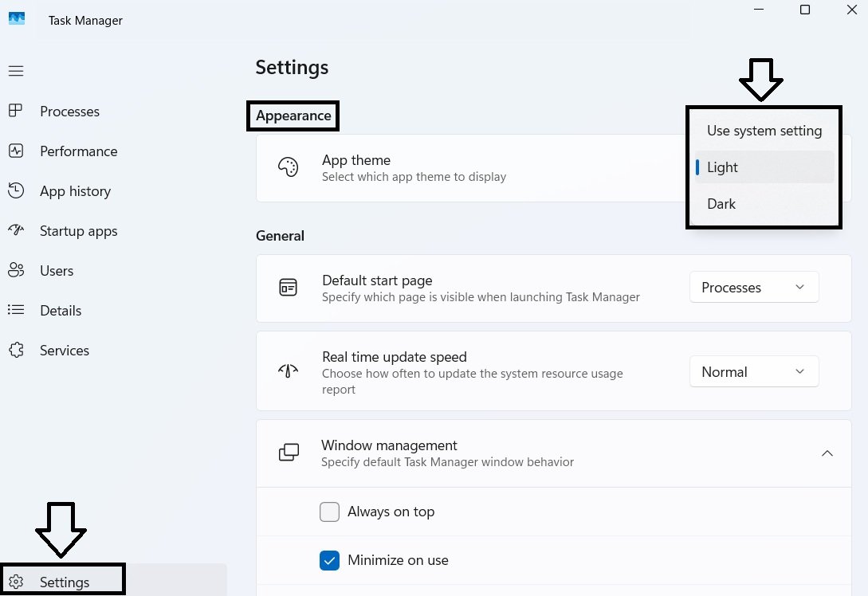Minimize the Task Manager window
868x596 pixels.
(759, 10)
